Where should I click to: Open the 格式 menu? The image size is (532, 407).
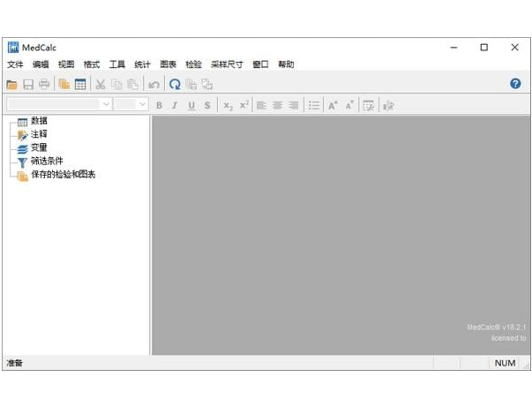92,64
